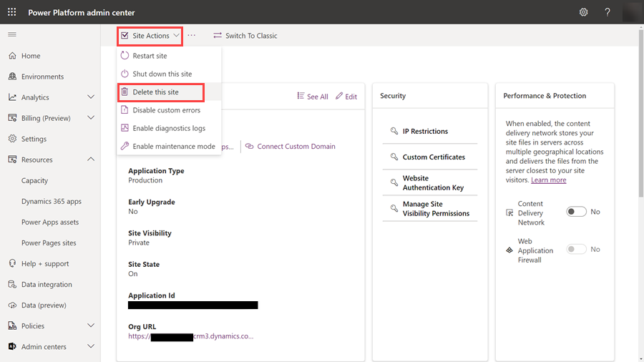644x362 pixels.
Task: Click the Enable diagnostics logs icon
Action: pos(125,128)
